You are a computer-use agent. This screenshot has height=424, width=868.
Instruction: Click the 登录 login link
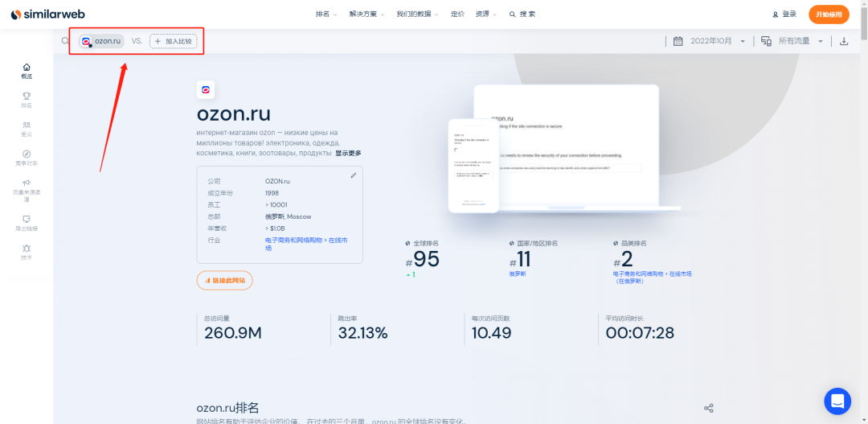(x=789, y=14)
